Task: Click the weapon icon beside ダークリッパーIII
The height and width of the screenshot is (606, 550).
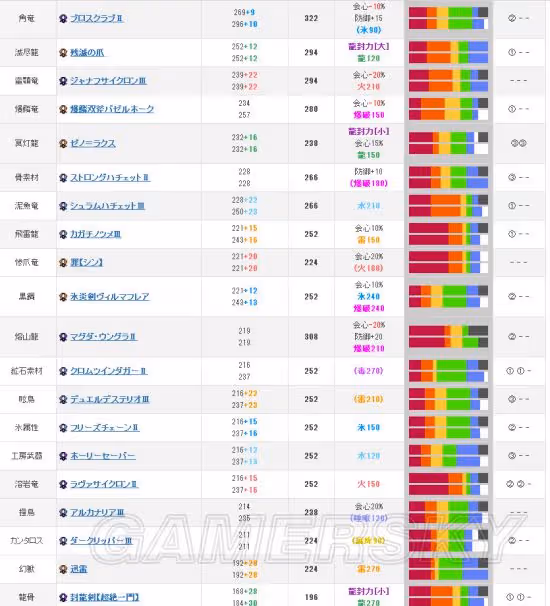Action: [63, 541]
